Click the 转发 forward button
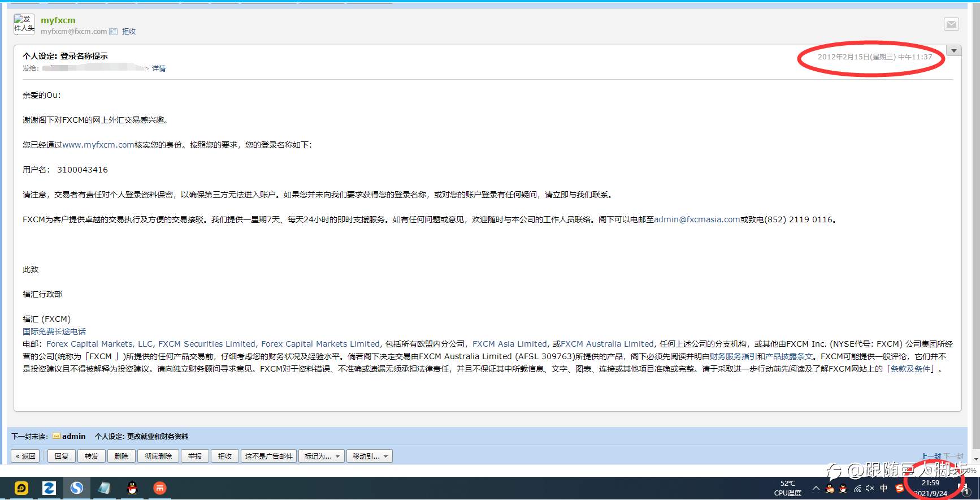980x500 pixels. coord(92,456)
